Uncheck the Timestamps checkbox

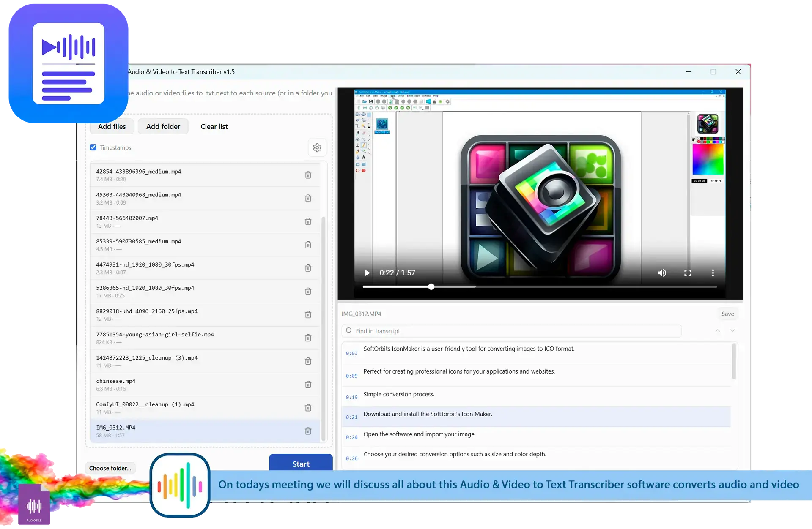coord(93,147)
